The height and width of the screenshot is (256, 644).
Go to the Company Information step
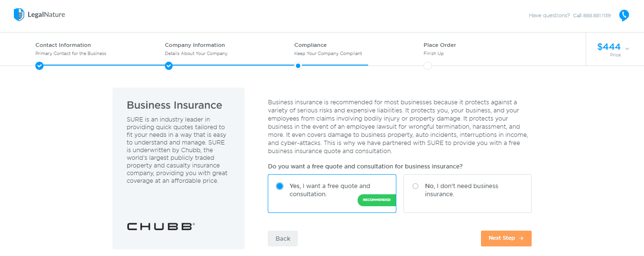195,45
